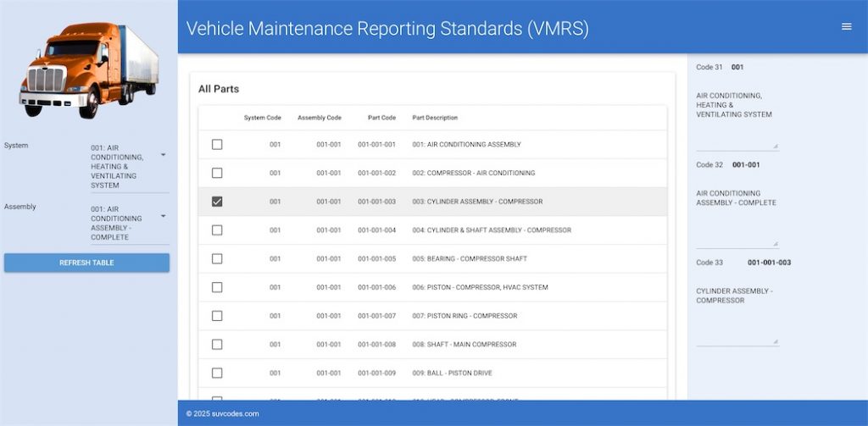Click into the Code 32 description field
This screenshot has height=426, width=868.
coord(736,212)
